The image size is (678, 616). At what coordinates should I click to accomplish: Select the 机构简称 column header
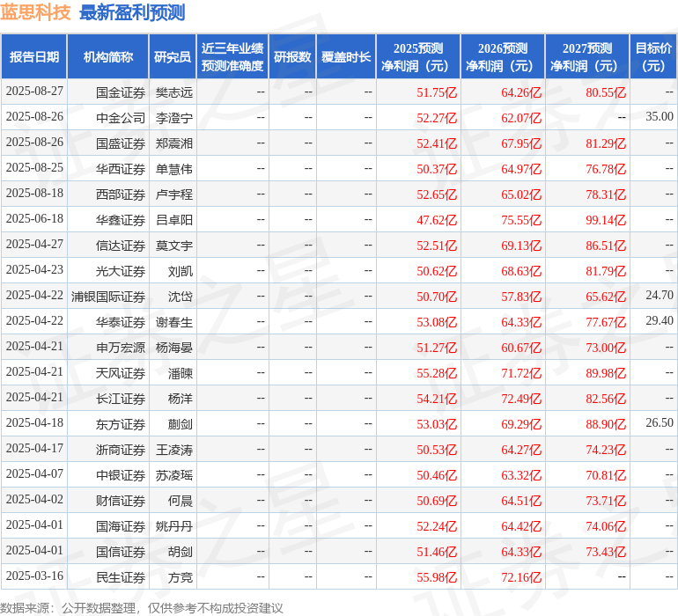(x=107, y=57)
